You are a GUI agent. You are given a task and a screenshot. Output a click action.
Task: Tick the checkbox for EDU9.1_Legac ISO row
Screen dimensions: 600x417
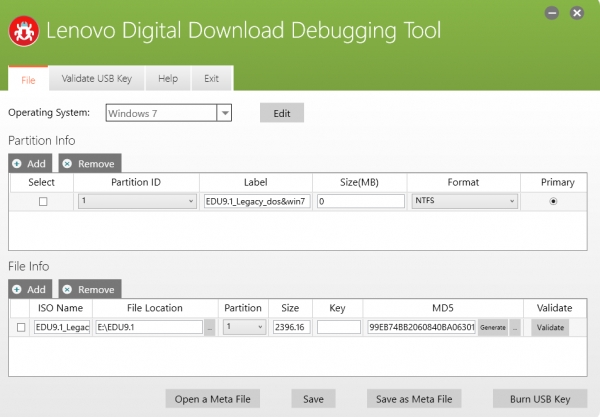pos(21,327)
